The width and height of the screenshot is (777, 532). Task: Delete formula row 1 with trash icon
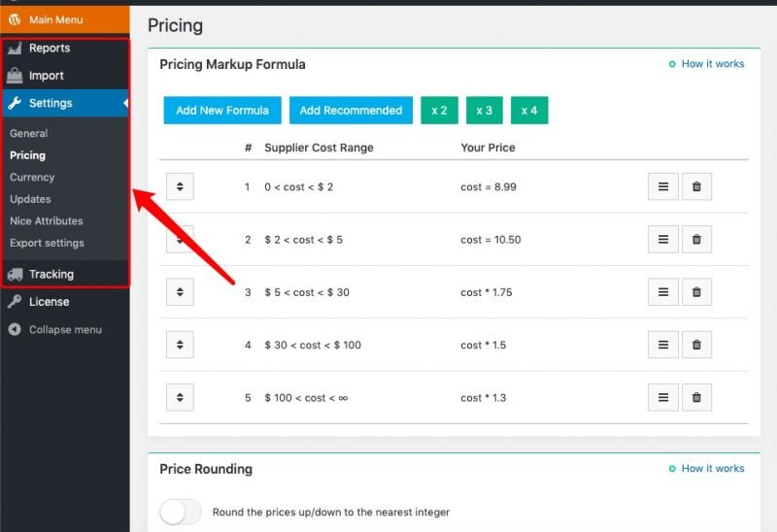(696, 186)
